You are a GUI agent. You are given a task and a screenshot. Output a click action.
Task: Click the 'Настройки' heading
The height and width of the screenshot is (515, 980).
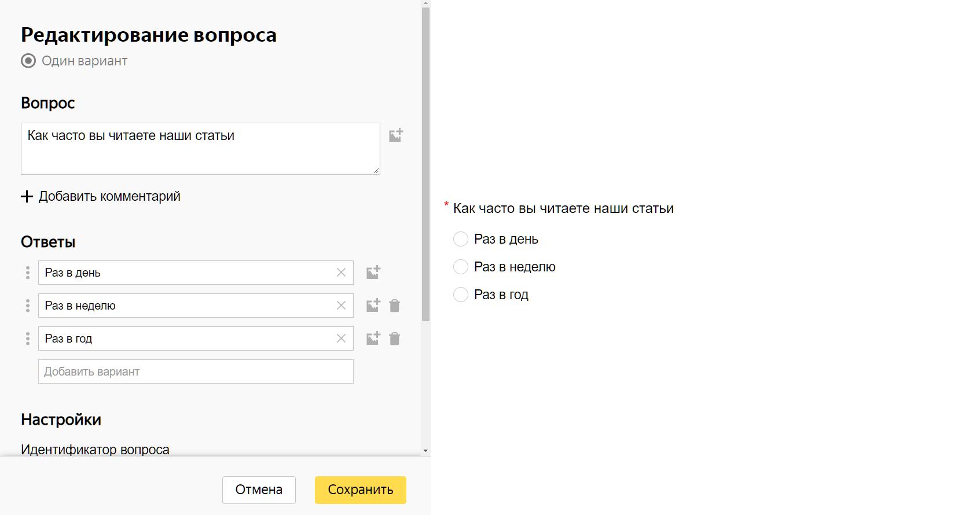[61, 420]
